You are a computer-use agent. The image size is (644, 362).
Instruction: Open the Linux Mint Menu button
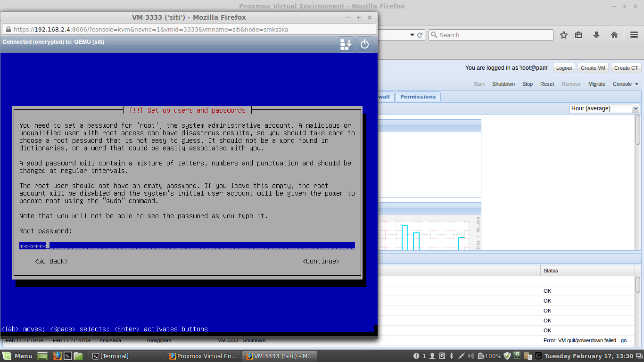click(x=17, y=356)
